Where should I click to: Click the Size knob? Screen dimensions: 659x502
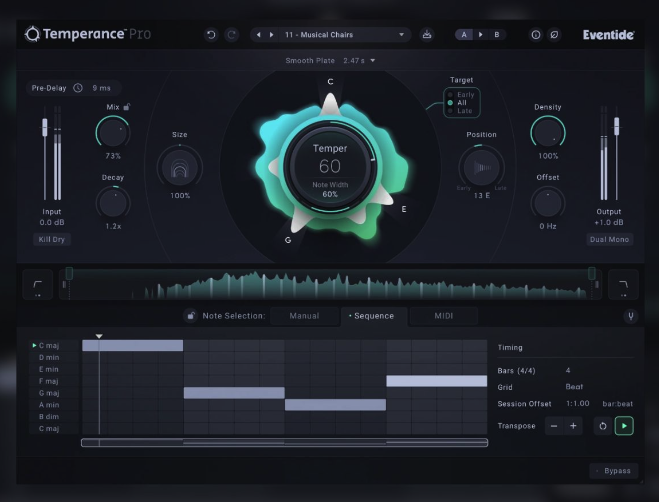(x=180, y=167)
